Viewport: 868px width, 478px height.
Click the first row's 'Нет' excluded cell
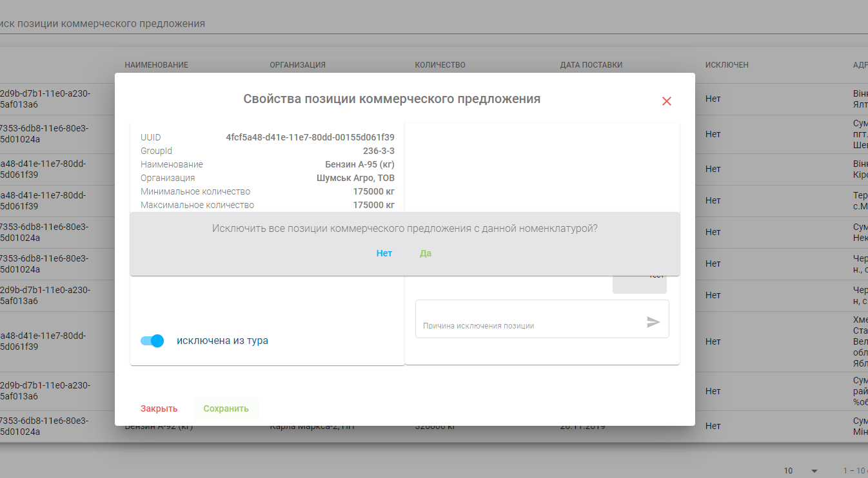713,99
